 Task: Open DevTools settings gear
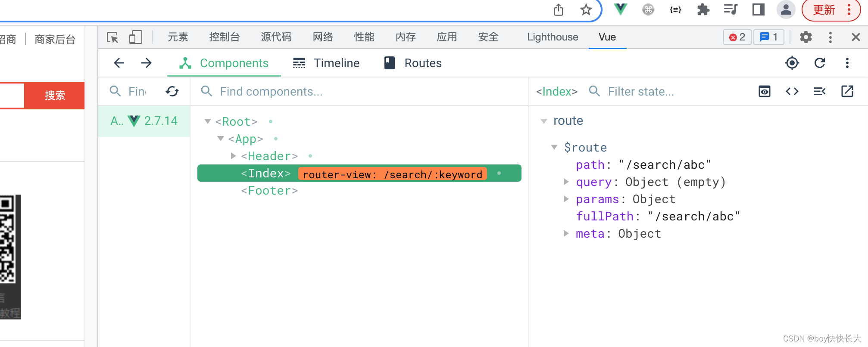tap(806, 37)
